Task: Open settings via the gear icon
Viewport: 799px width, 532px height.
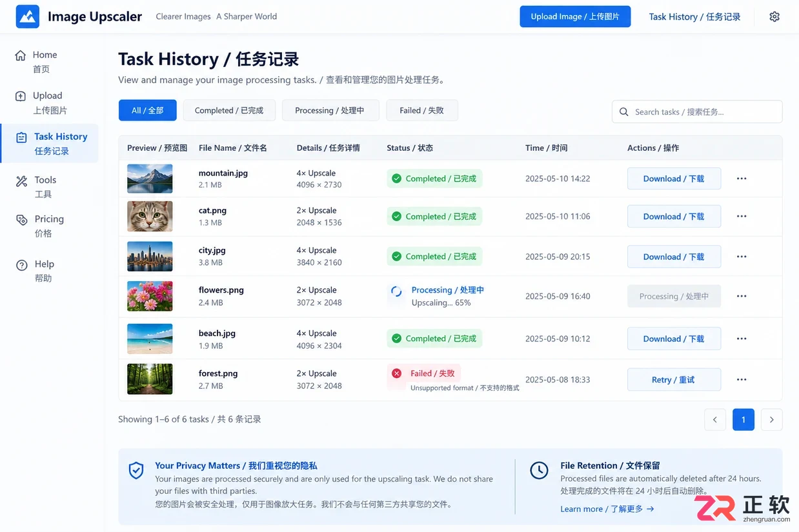Action: tap(774, 17)
